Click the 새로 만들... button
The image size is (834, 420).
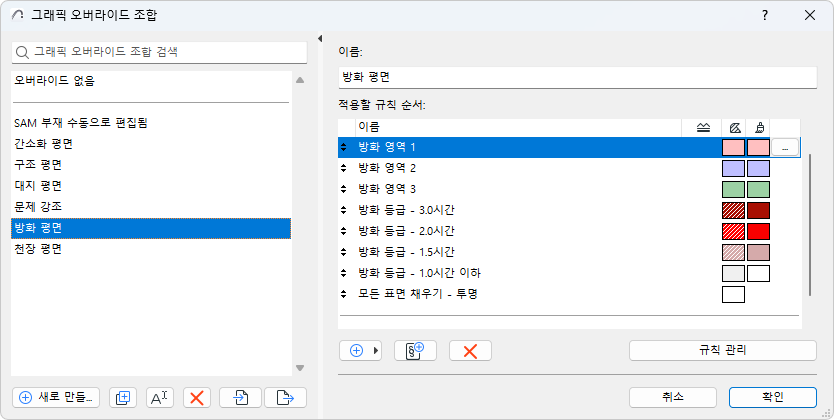tap(56, 397)
